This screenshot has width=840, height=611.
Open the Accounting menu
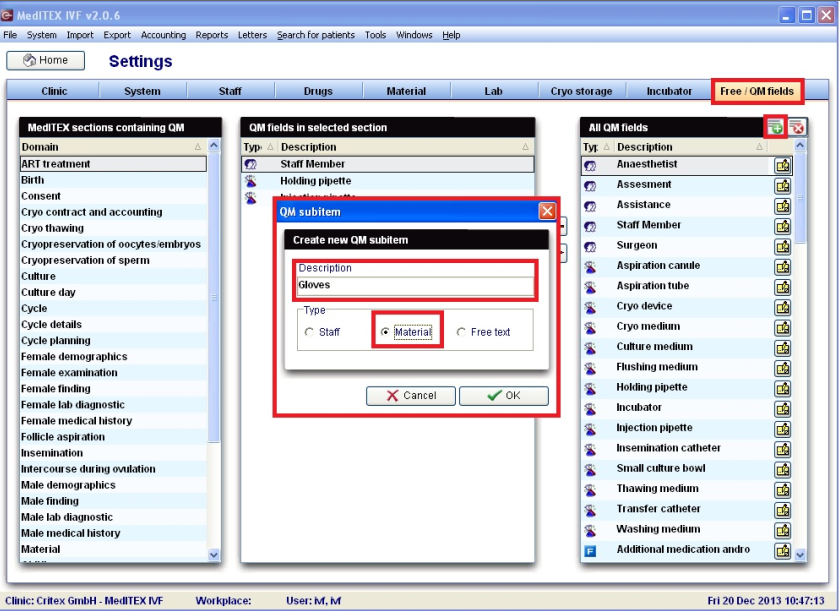point(163,35)
